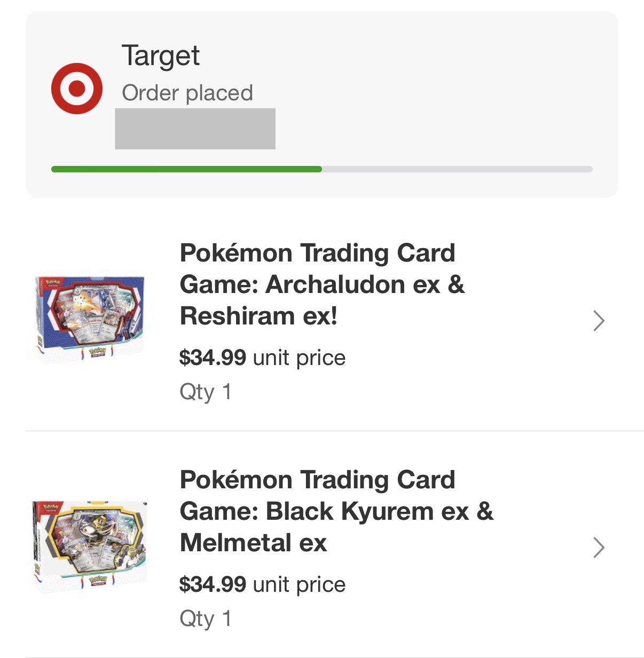Open the Target order header
Viewport: 644px width, 658px height.
(161, 56)
